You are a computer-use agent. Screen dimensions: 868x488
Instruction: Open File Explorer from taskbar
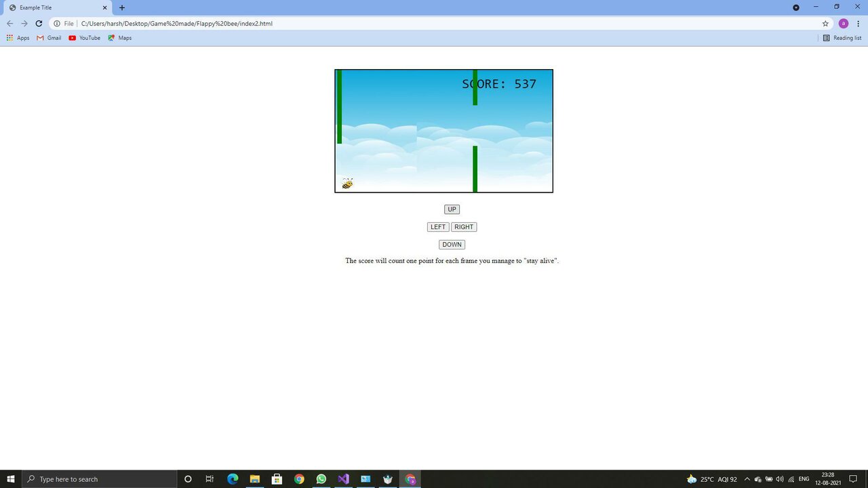pyautogui.click(x=254, y=479)
